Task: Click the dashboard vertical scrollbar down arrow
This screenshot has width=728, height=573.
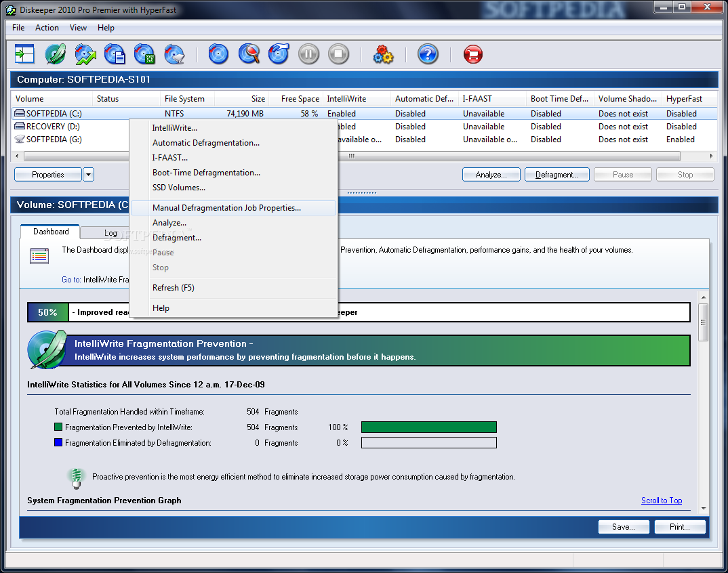Action: point(704,509)
